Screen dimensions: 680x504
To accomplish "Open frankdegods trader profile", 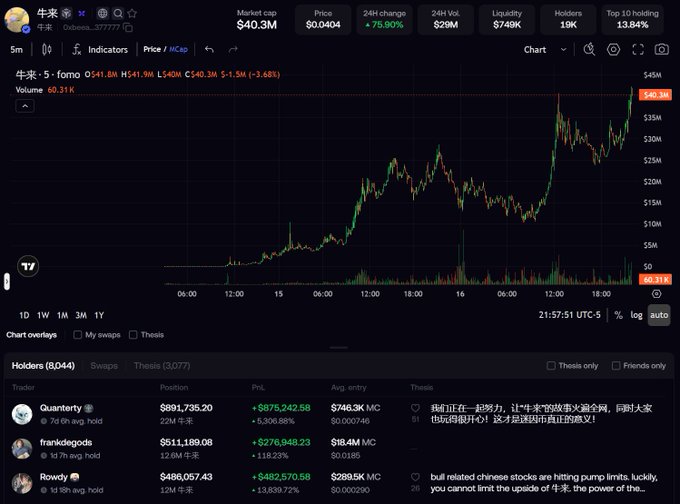I will tap(66, 442).
